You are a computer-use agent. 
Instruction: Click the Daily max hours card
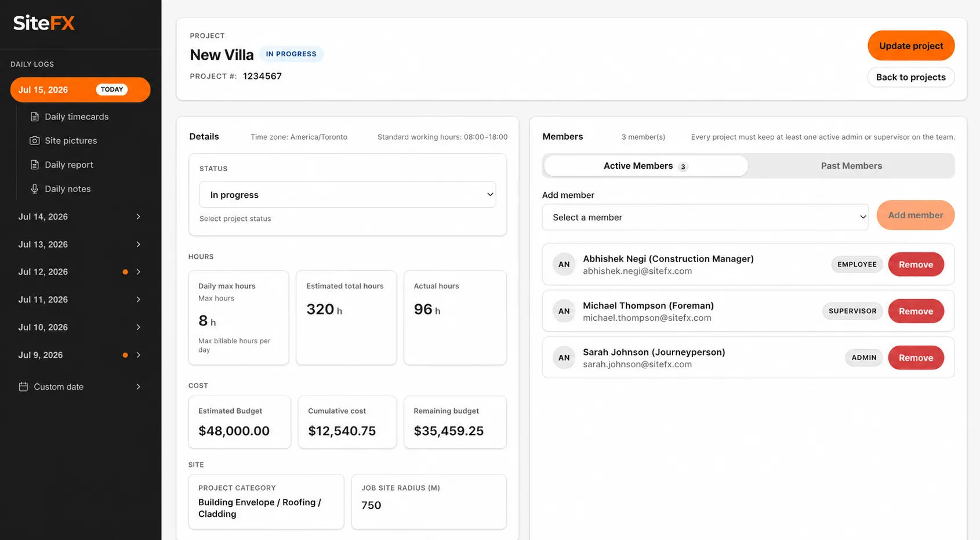coord(238,317)
